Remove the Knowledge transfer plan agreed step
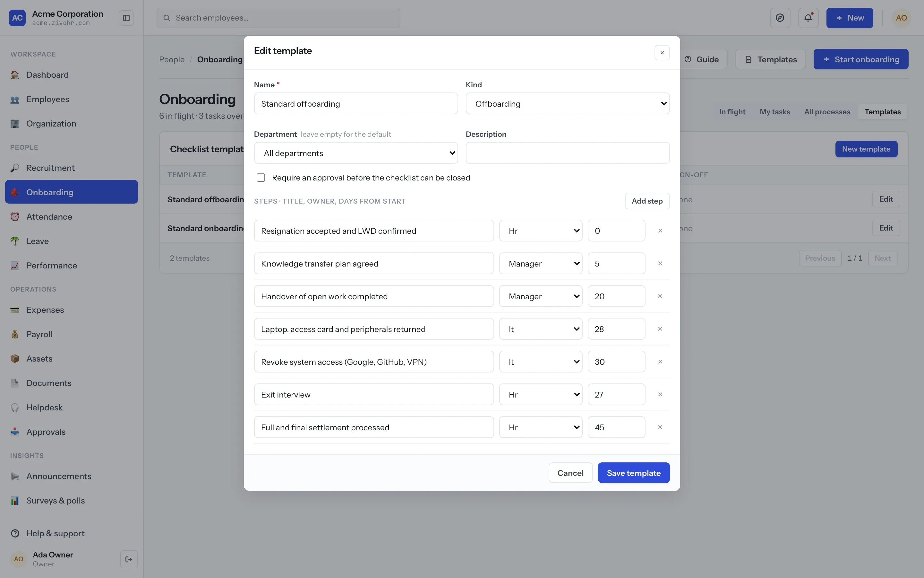The width and height of the screenshot is (924, 578). (x=660, y=263)
